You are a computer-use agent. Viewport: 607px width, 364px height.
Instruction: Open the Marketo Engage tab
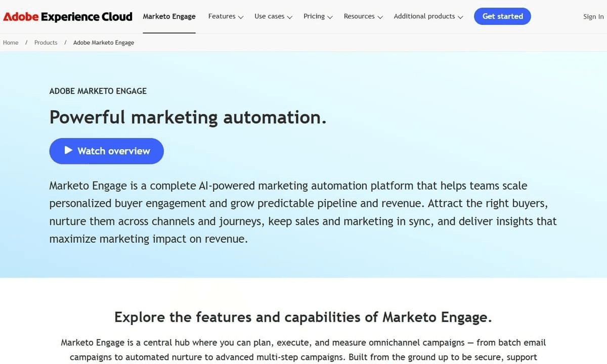click(169, 16)
